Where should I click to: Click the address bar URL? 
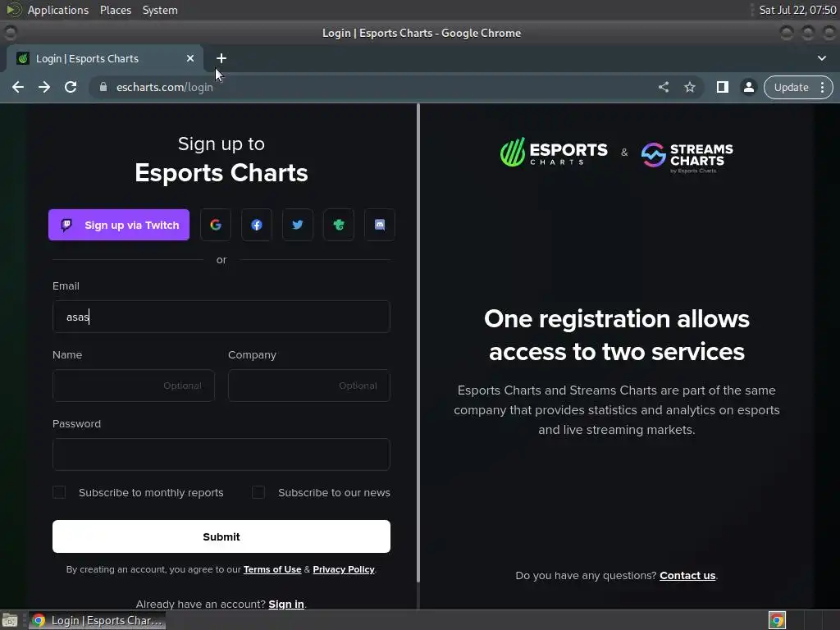pyautogui.click(x=164, y=87)
